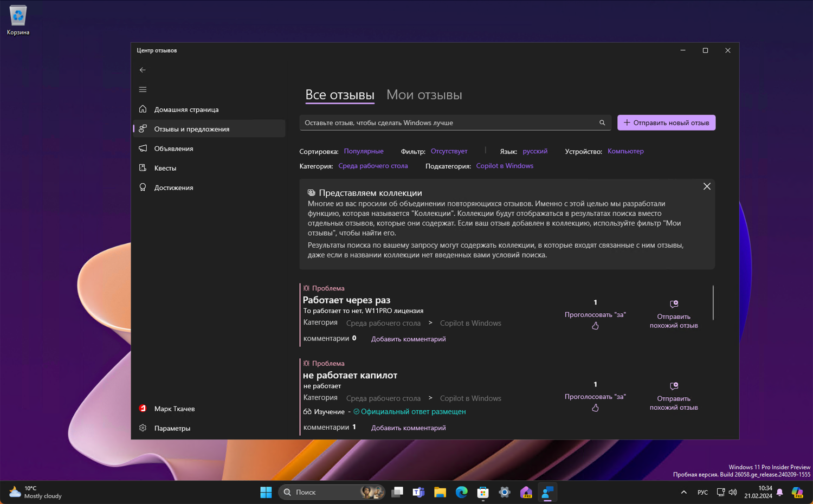Viewport: 813px width, 504px height.
Task: Click the magnifier icon in the feedback search box
Action: [x=602, y=122]
